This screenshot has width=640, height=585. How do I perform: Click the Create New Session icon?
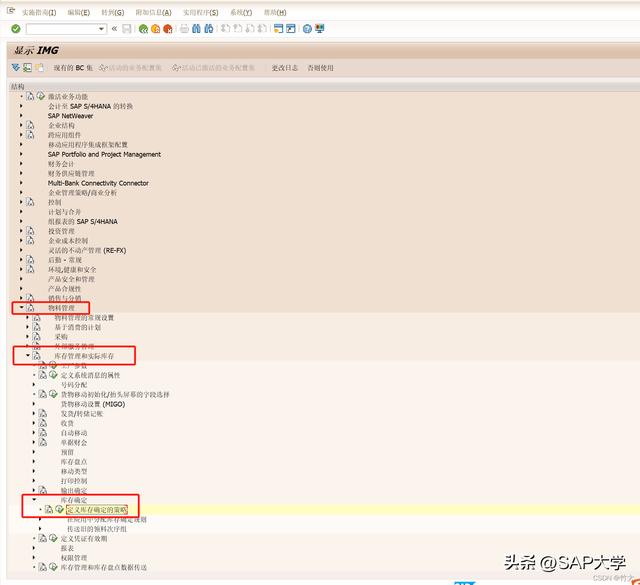pyautogui.click(x=278, y=29)
